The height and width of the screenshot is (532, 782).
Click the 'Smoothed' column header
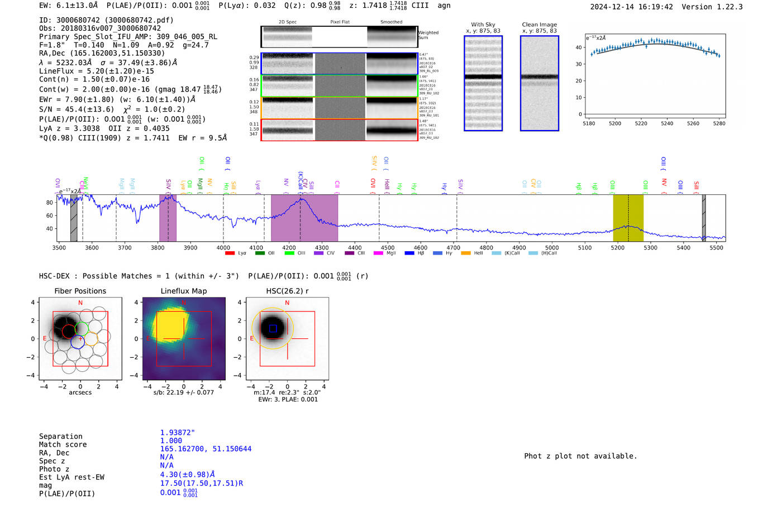coord(392,22)
